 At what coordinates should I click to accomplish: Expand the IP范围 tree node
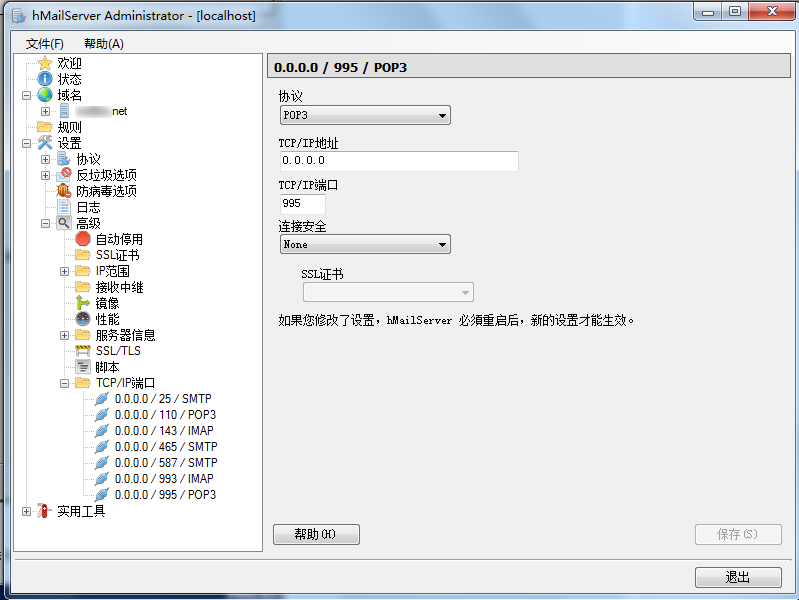64,271
